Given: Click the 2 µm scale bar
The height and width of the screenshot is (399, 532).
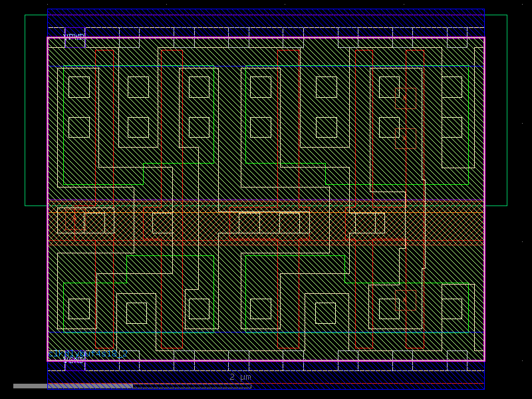Looking at the screenshot, I should (x=239, y=378).
